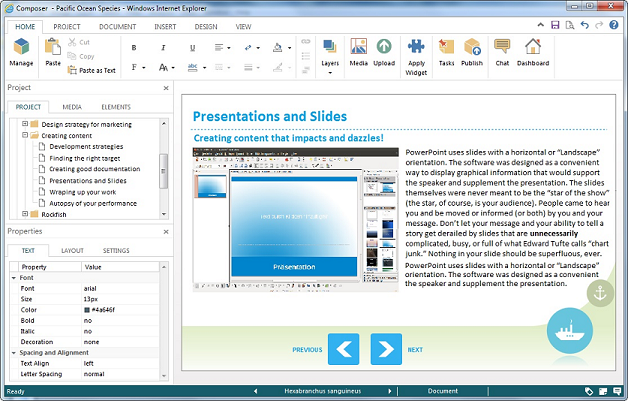Screen dimensions: 628x401
Task: Open the VIEW ribbon tab
Action: click(243, 27)
